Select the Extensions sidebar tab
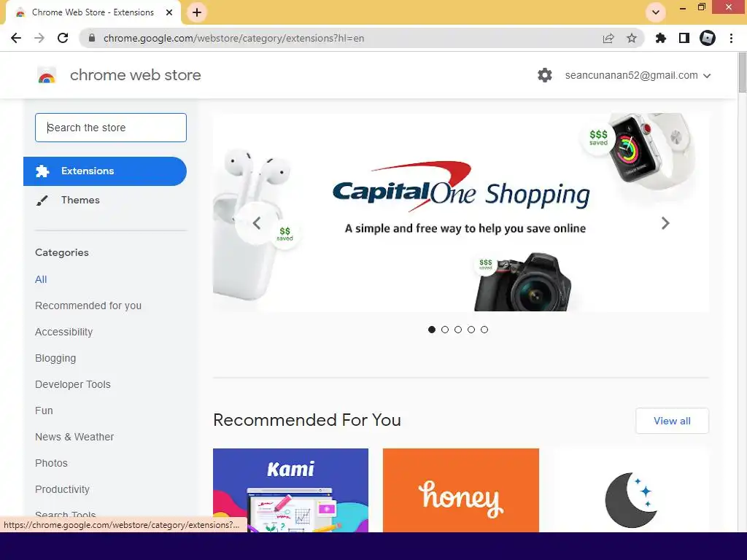Image resolution: width=747 pixels, height=560 pixels. click(105, 171)
